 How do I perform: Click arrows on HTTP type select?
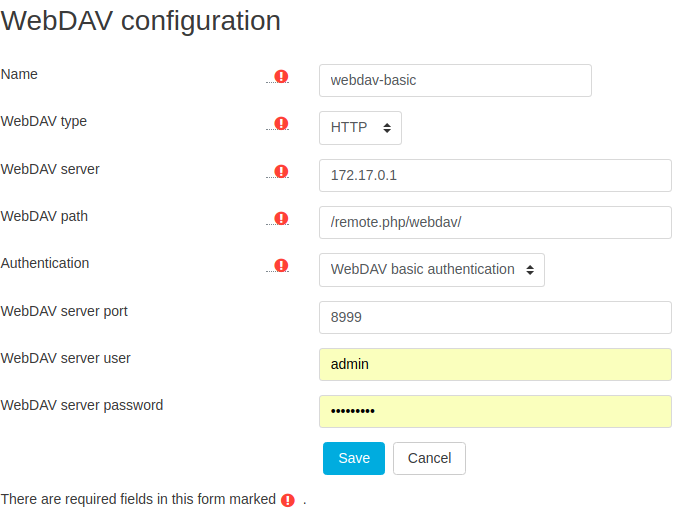point(387,128)
